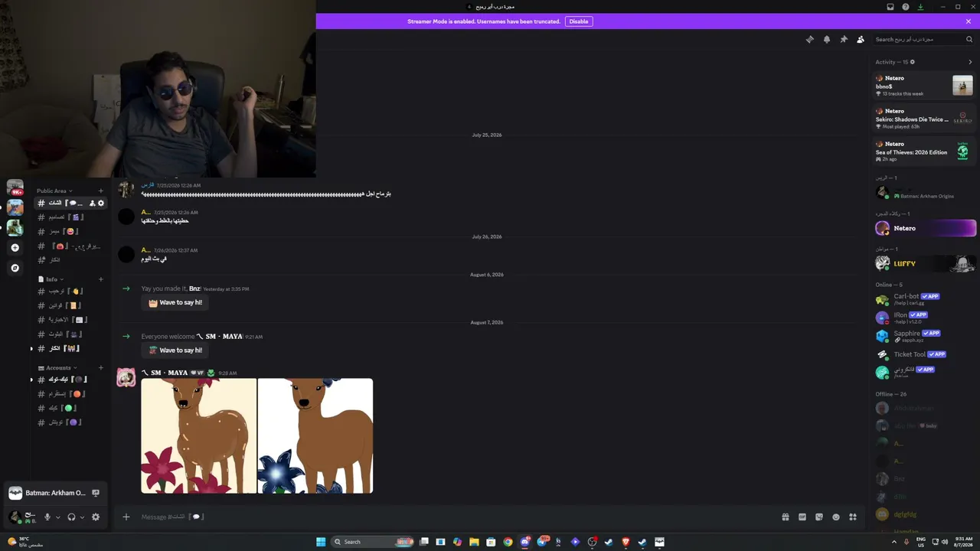Create channel in Accounts category
The image size is (980, 551).
(x=100, y=368)
